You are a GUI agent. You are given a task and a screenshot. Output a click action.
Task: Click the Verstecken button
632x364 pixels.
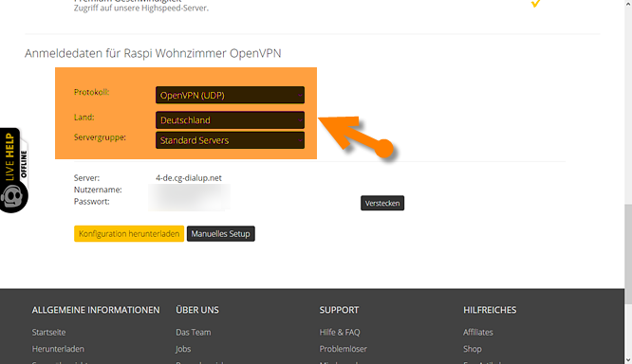(382, 203)
